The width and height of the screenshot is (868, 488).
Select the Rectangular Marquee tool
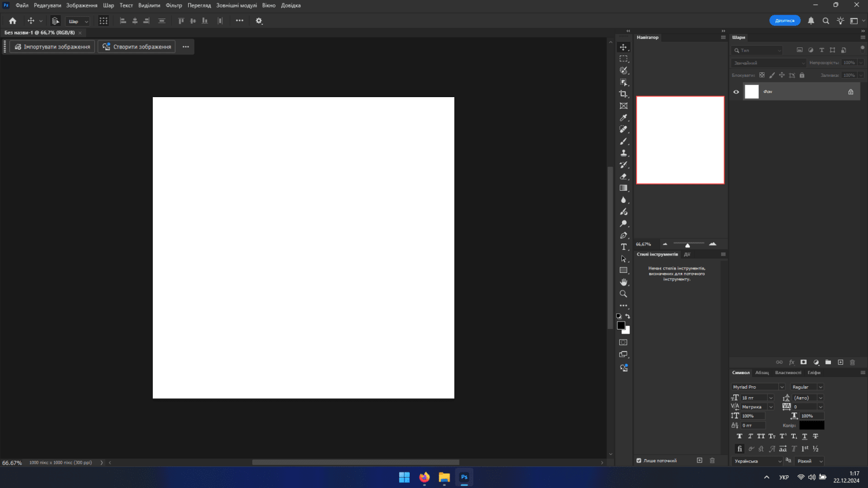pos(623,59)
